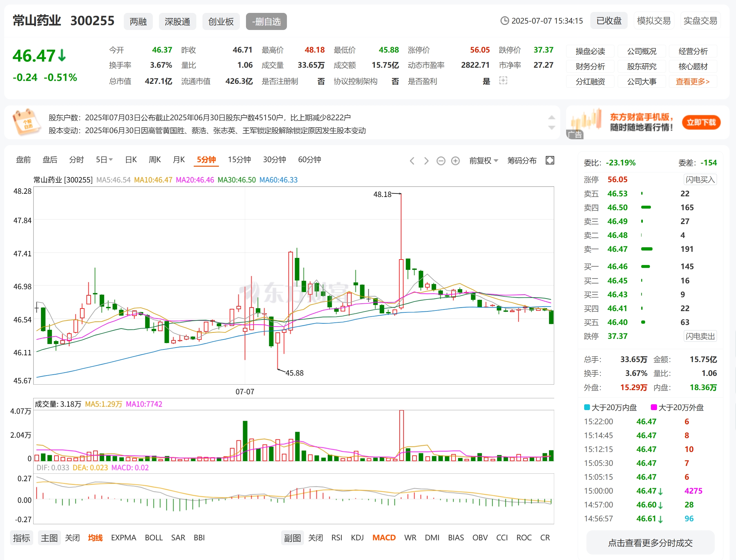Open 公司概况 link

pyautogui.click(x=642, y=51)
